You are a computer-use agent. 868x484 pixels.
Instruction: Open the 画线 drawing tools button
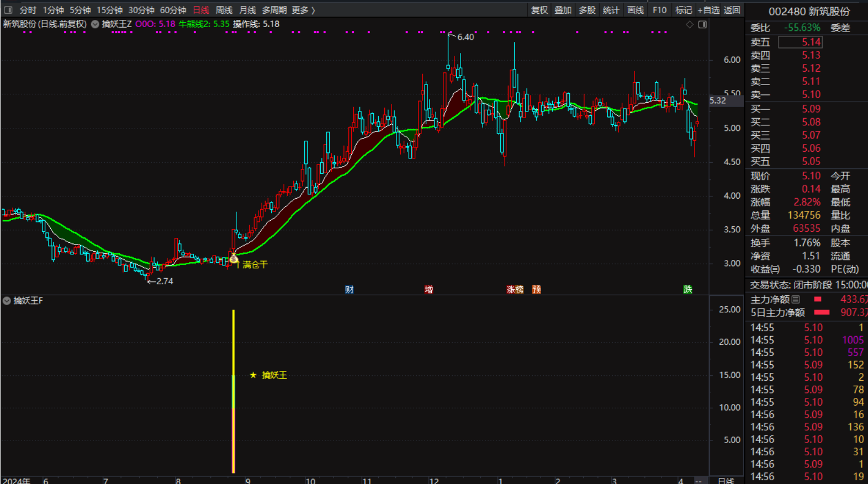click(x=636, y=10)
